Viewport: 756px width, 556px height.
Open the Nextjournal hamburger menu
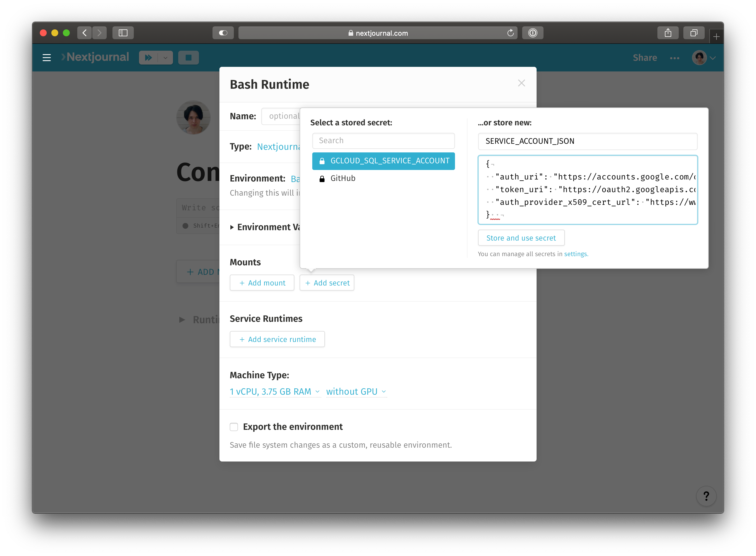[x=47, y=58]
